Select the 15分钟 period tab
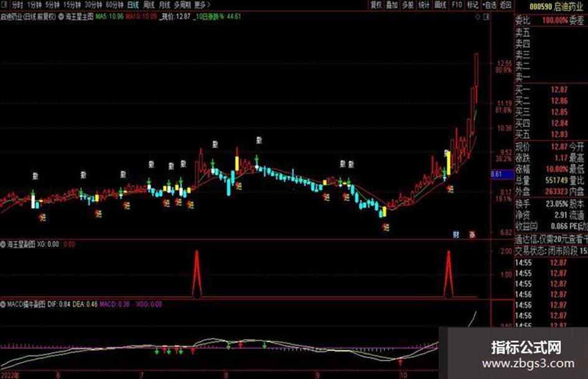 [x=72, y=5]
